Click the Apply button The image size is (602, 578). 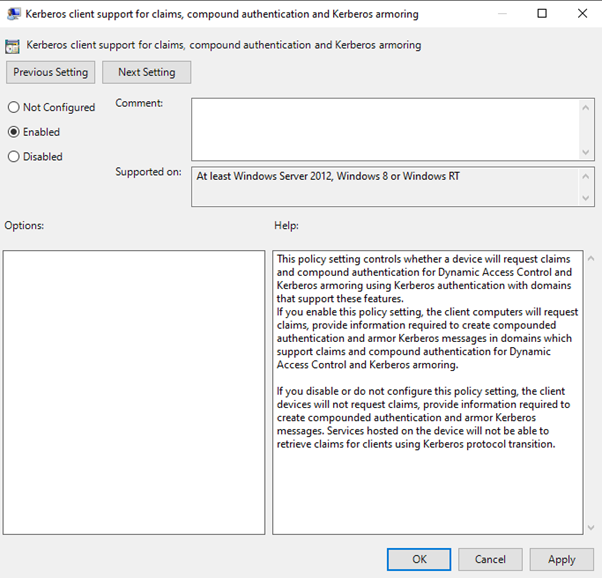(562, 559)
